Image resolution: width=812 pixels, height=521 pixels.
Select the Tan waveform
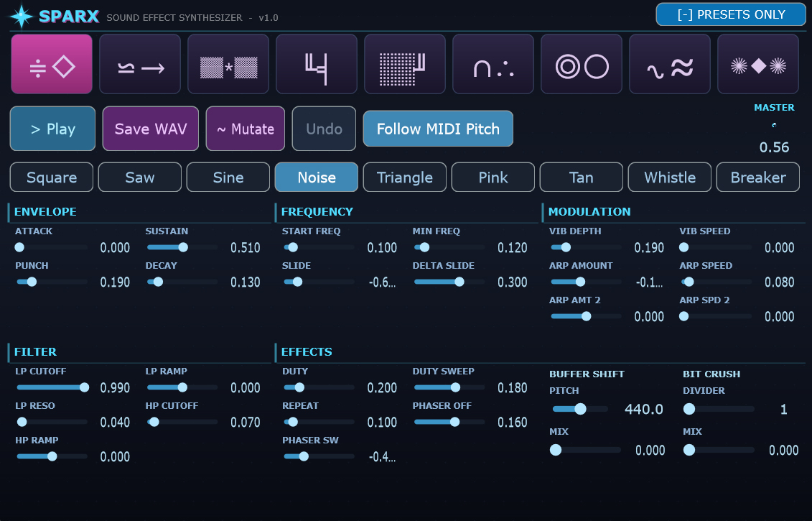point(582,177)
